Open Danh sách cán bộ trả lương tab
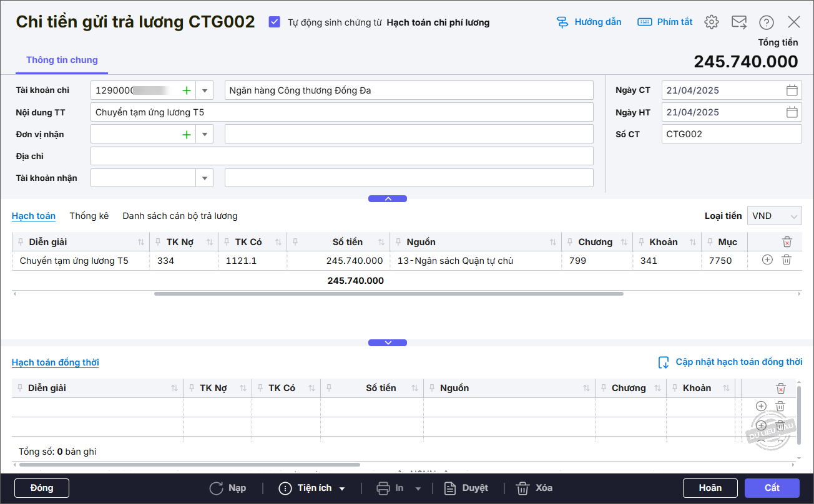Viewport: 814px width, 504px height. click(180, 216)
